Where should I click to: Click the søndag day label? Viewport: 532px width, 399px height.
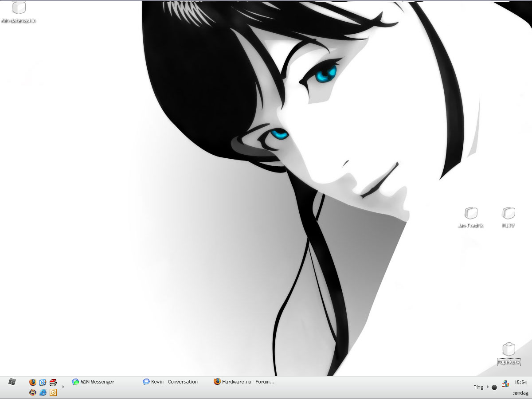(x=520, y=393)
